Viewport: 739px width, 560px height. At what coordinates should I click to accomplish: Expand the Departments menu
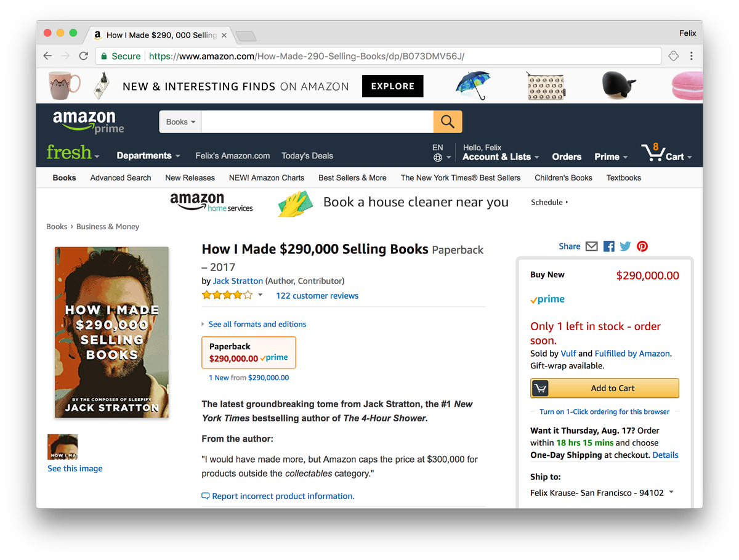[x=148, y=156]
